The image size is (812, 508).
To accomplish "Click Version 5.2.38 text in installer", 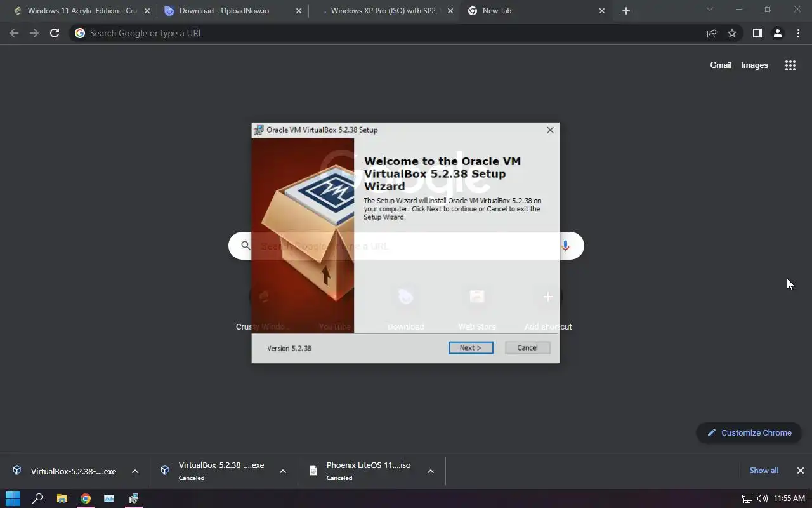I will 289,348.
